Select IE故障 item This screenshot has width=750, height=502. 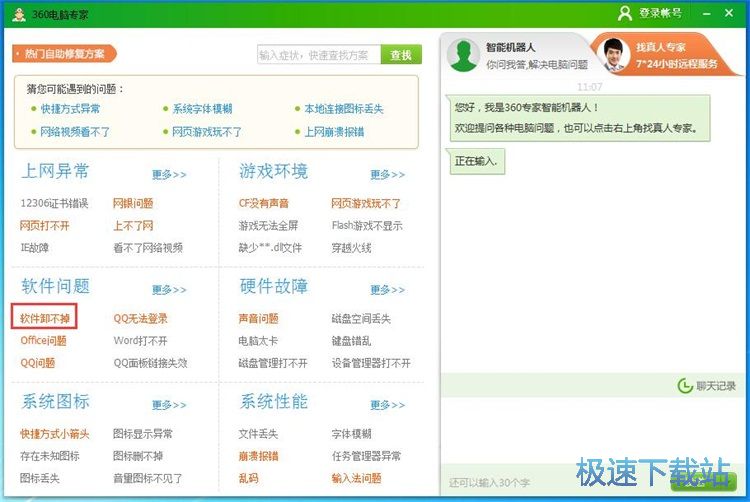pyautogui.click(x=34, y=248)
